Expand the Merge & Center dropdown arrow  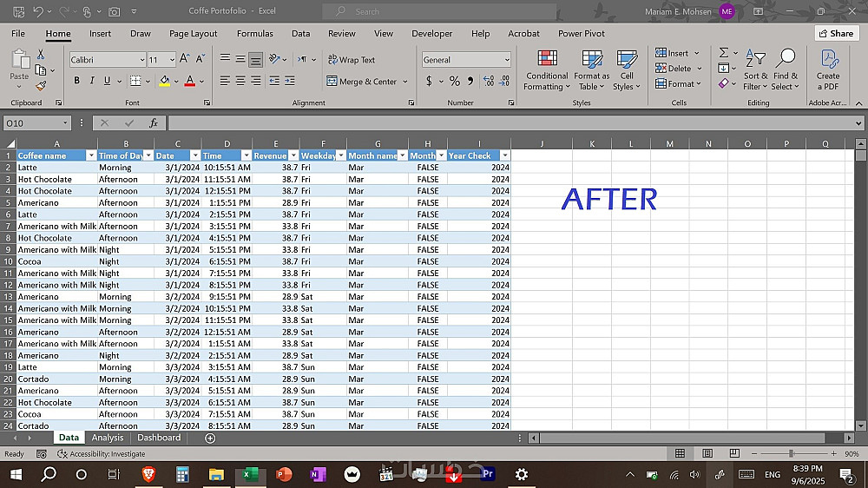(x=405, y=82)
